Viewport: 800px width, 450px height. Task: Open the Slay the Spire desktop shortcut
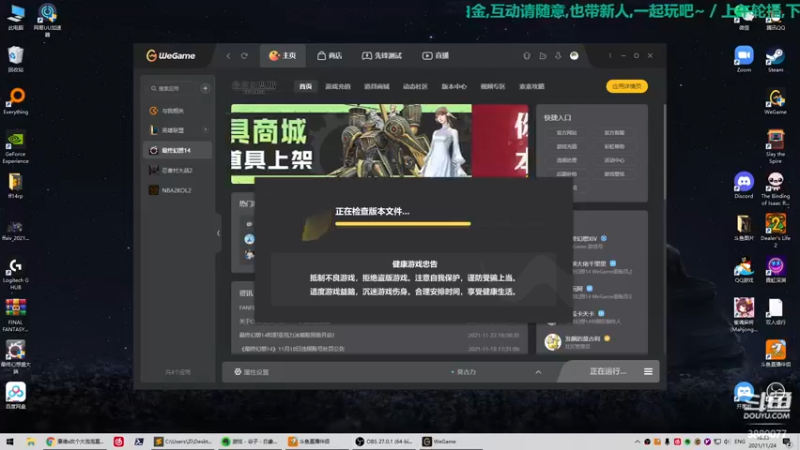click(x=776, y=145)
